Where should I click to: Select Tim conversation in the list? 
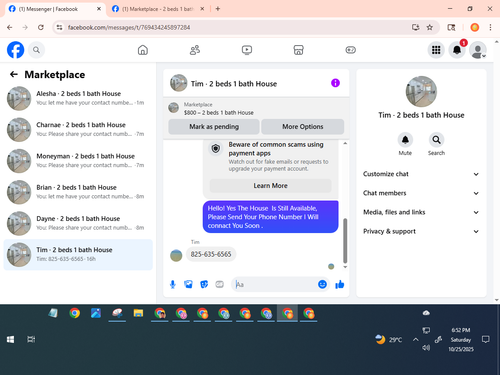[78, 254]
